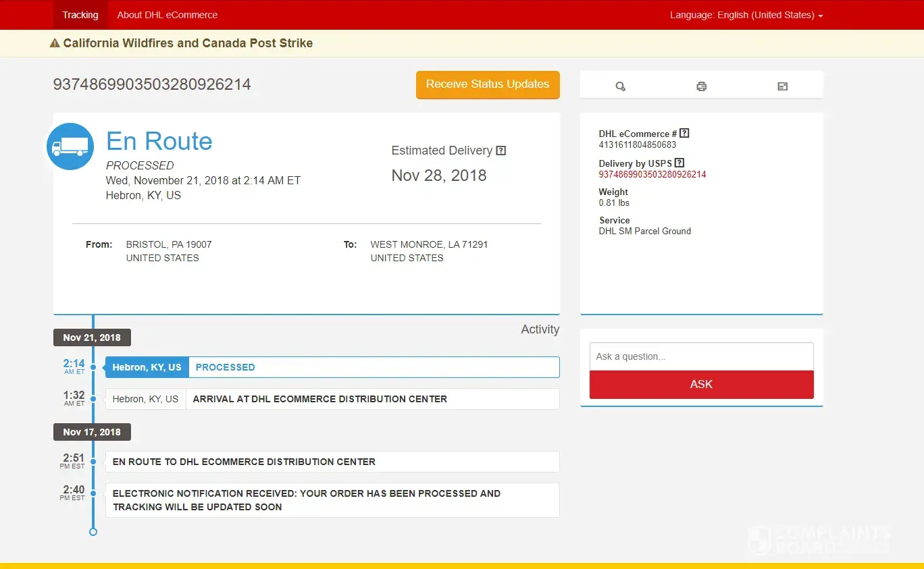Click the printer icon
This screenshot has width=924, height=569.
[701, 86]
